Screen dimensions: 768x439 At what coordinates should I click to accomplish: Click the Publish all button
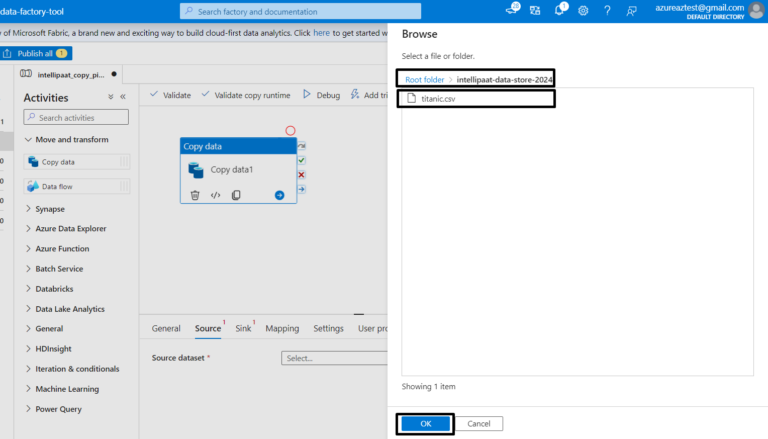(x=36, y=53)
